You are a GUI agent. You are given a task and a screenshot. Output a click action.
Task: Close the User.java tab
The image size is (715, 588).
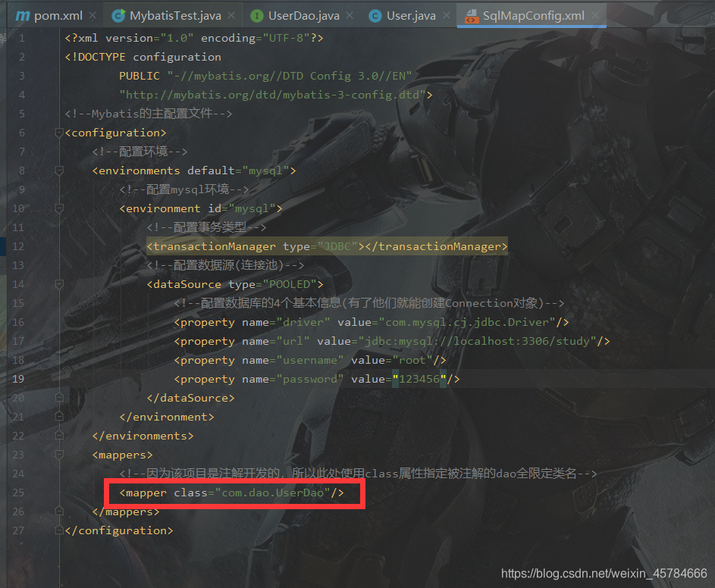[x=447, y=15]
